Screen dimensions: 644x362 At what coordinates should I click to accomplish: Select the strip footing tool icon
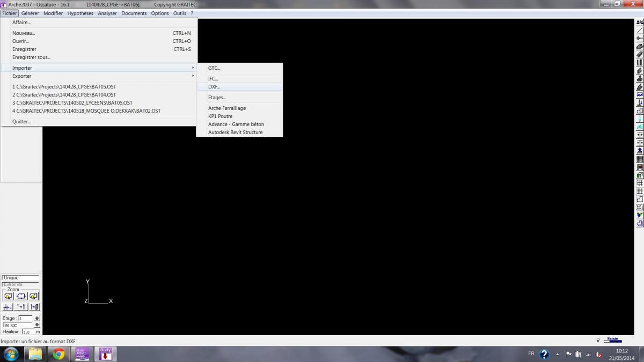click(640, 86)
